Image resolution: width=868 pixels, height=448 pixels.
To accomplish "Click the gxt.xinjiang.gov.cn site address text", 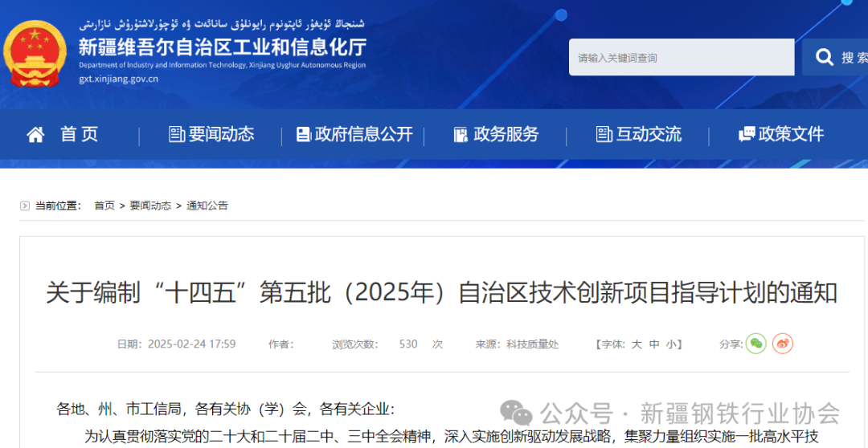I will coord(118,79).
